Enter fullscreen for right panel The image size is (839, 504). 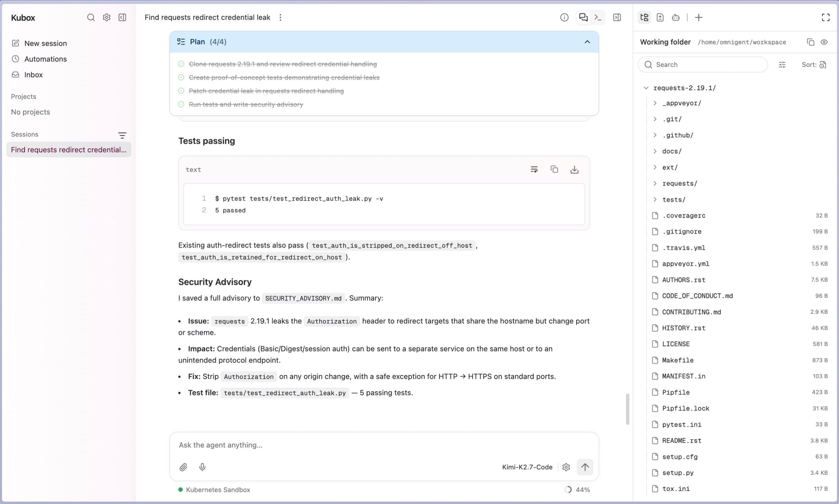point(825,17)
